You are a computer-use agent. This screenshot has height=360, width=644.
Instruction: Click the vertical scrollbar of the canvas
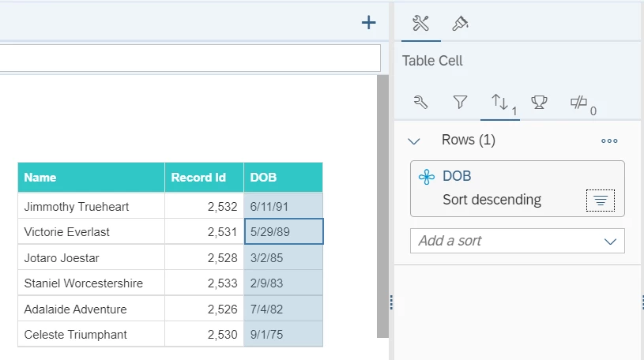click(382, 207)
